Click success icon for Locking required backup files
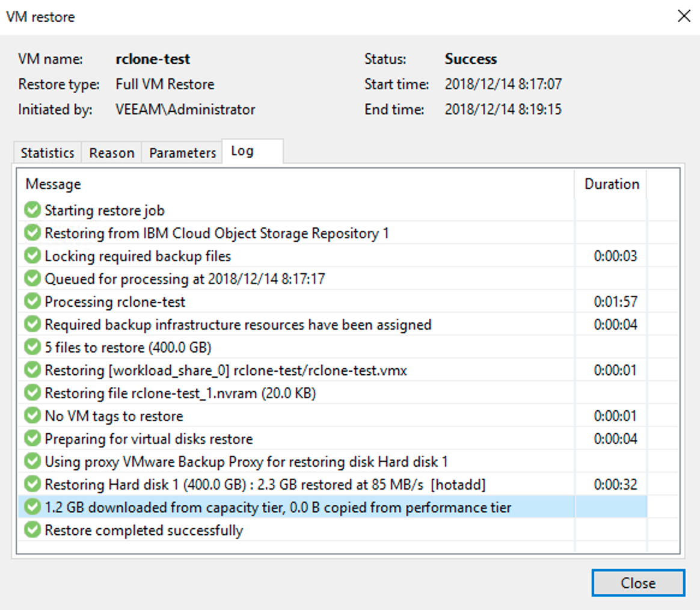 (x=32, y=256)
